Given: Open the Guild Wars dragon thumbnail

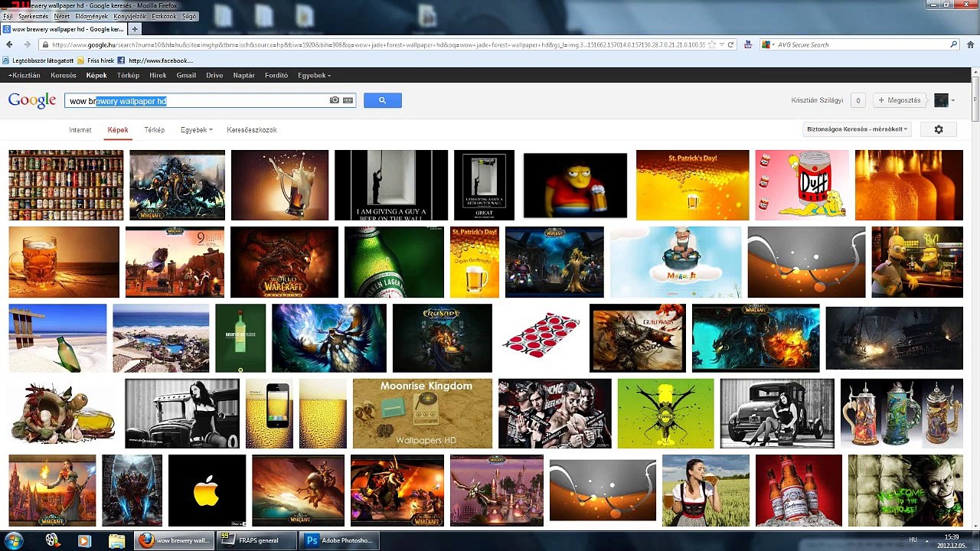Looking at the screenshot, I should (x=637, y=338).
